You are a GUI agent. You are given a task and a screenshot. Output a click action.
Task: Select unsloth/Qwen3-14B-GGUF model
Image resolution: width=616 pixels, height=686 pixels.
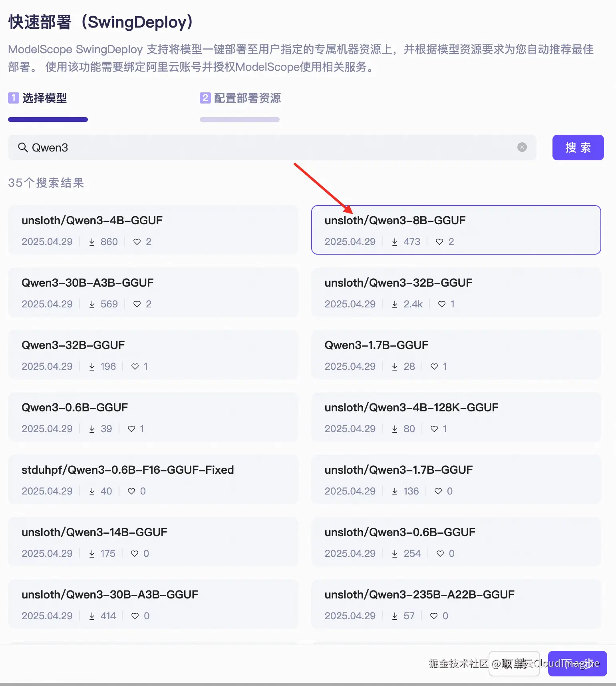153,542
